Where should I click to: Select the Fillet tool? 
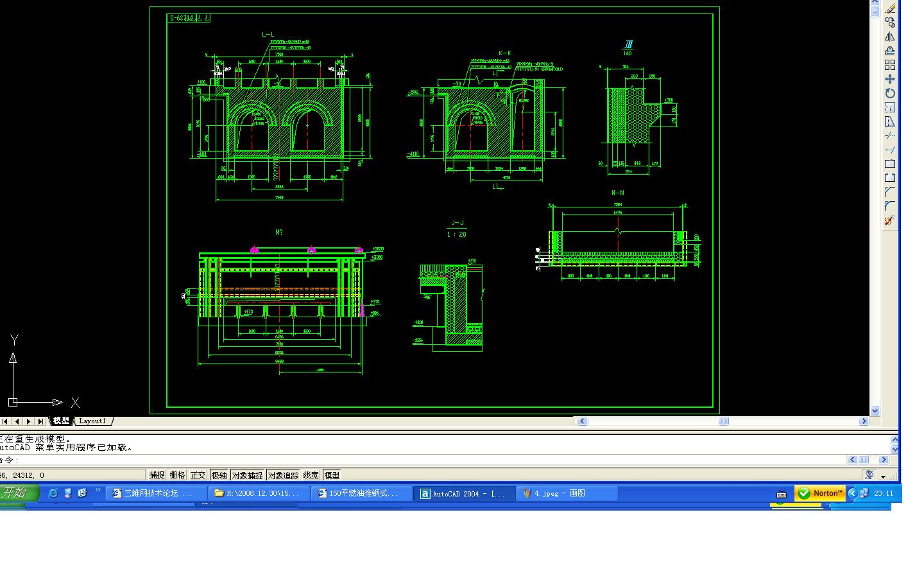click(x=890, y=206)
